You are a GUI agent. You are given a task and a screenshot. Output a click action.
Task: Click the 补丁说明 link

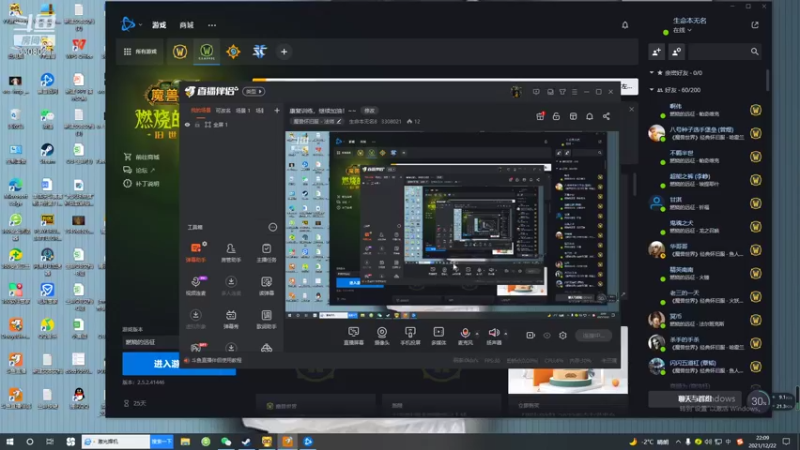(142, 184)
